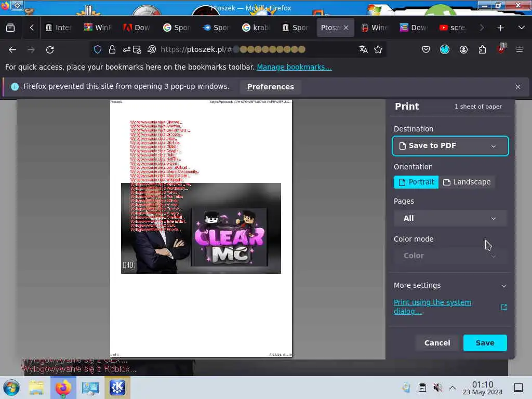532x399 pixels.
Task: Switch to the Inter tab
Action: point(58,28)
